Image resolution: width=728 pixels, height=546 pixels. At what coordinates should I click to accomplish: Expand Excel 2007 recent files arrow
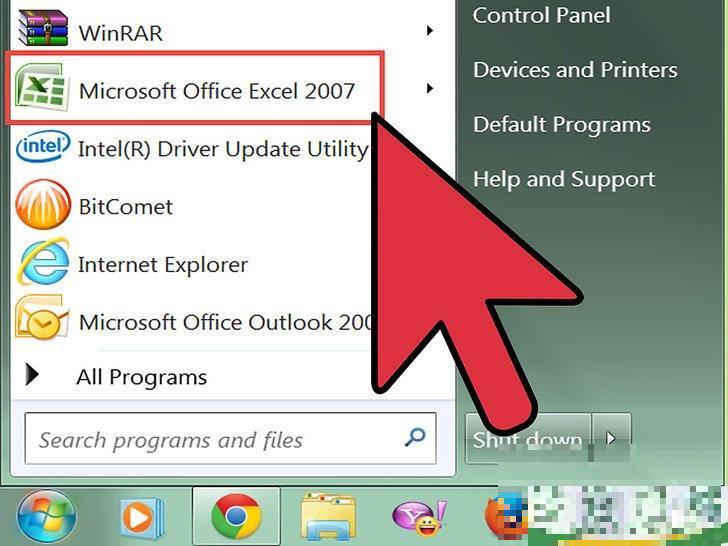(430, 88)
